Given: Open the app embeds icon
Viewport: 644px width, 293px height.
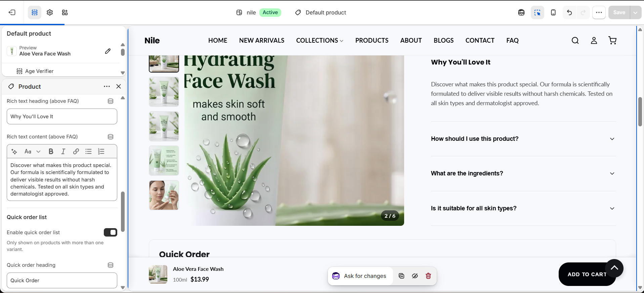Looking at the screenshot, I should [x=65, y=12].
